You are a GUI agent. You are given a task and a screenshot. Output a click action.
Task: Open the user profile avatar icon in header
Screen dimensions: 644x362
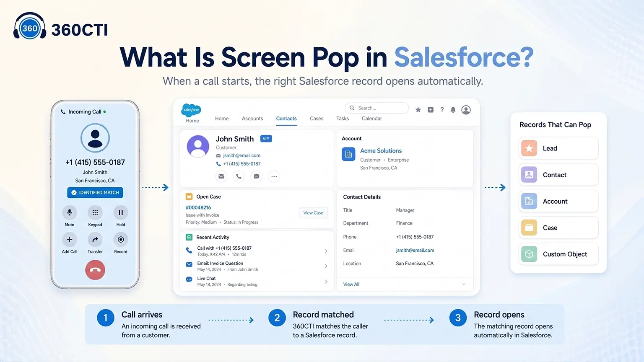coord(466,110)
